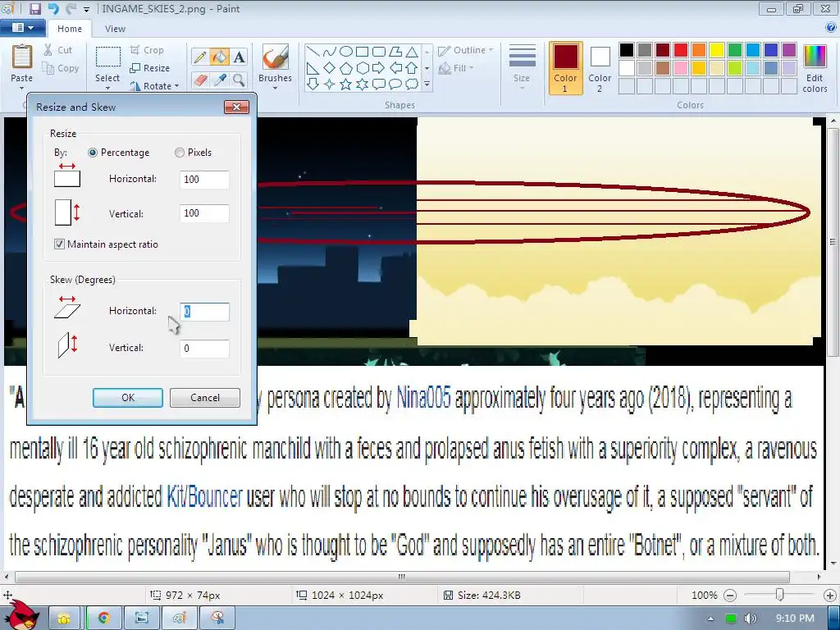Choose the Line shape
Image resolution: width=840 pixels, height=630 pixels.
313,52
